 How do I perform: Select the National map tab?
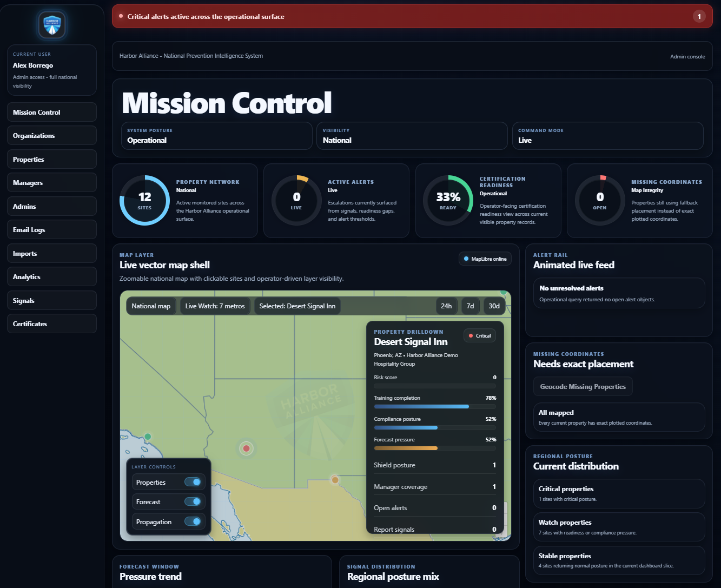[151, 306]
